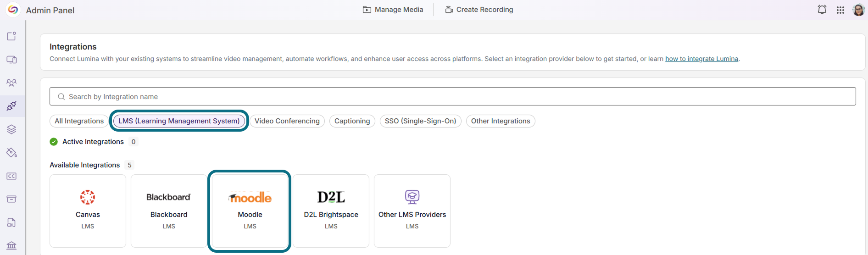Filter by Captioning integrations
This screenshot has height=255, width=868.
(352, 121)
